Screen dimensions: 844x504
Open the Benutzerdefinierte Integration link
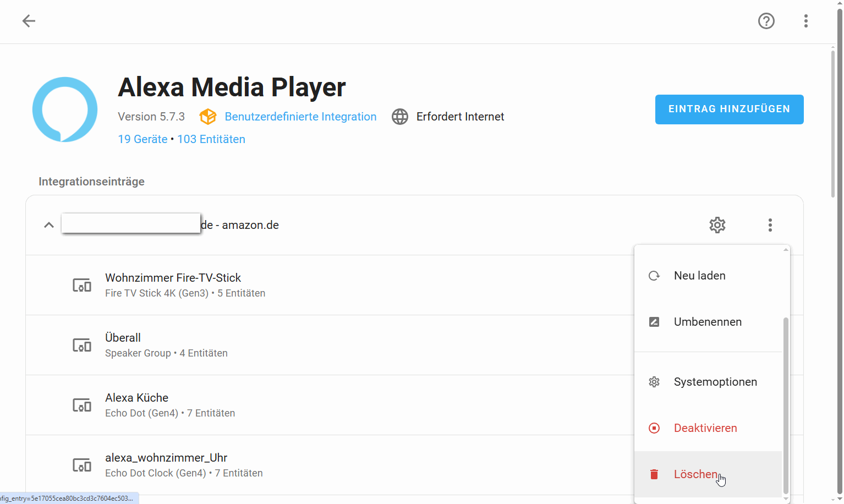click(300, 117)
